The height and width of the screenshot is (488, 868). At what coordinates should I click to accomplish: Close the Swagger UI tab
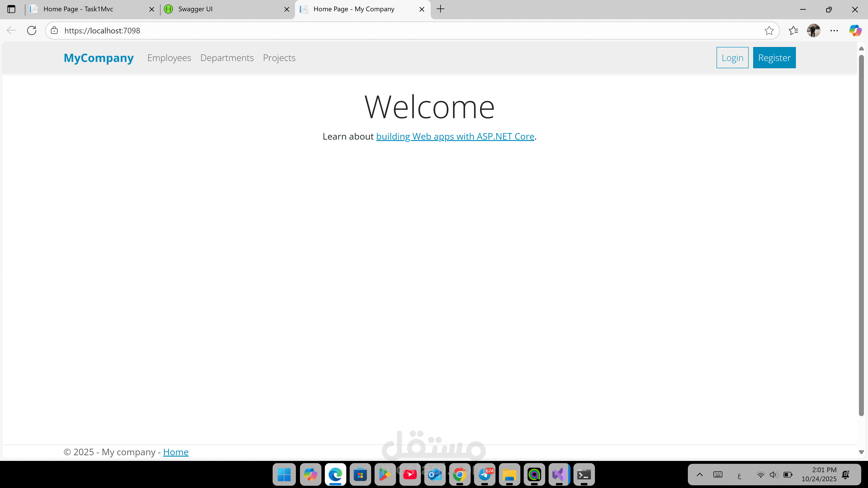click(x=287, y=9)
